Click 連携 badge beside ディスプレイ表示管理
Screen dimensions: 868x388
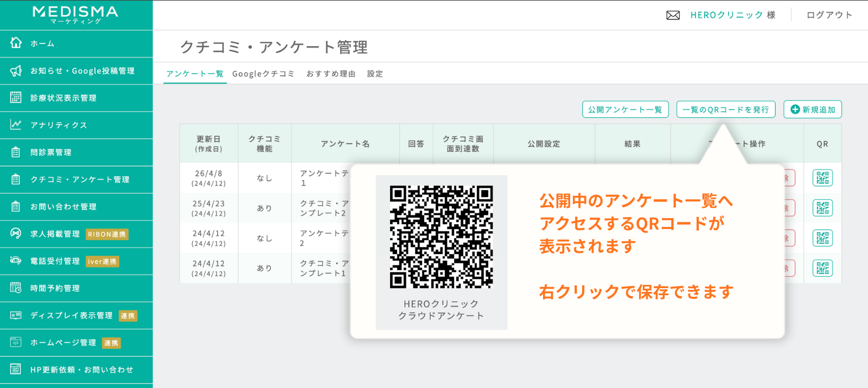128,316
